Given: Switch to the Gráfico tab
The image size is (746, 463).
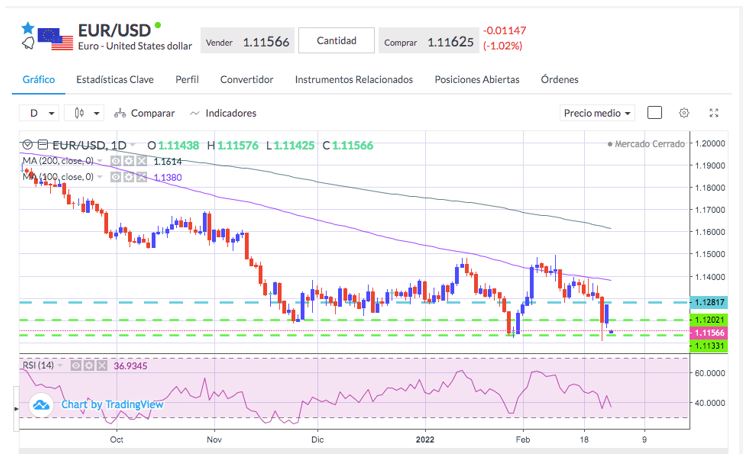Looking at the screenshot, I should tap(39, 79).
